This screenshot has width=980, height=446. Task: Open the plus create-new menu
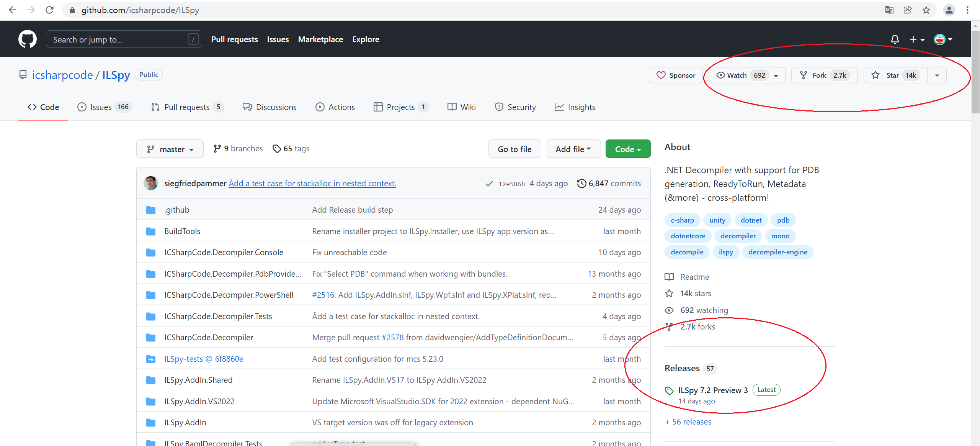click(x=917, y=39)
